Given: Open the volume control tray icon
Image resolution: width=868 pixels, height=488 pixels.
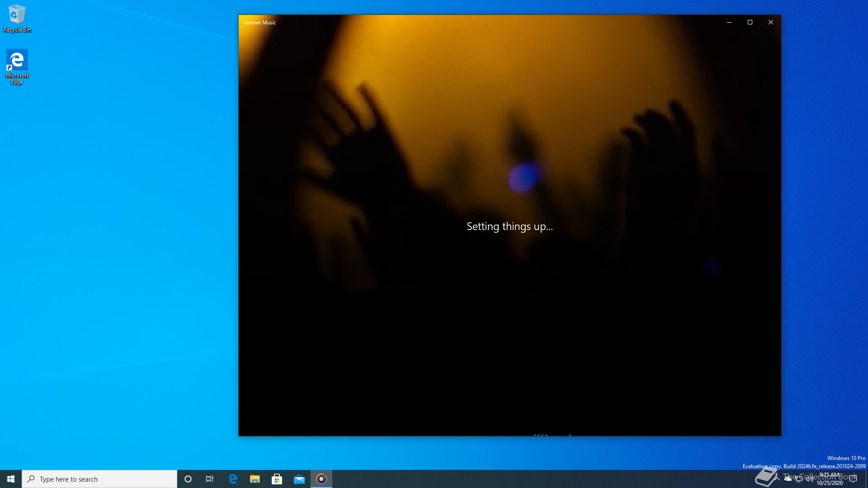Looking at the screenshot, I should [809, 479].
